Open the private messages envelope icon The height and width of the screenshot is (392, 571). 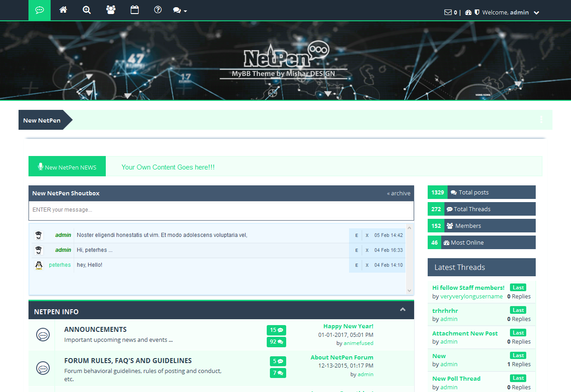click(448, 13)
